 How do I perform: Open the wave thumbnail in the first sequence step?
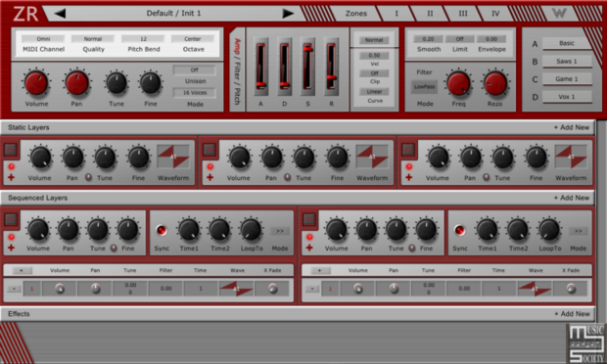(x=236, y=289)
